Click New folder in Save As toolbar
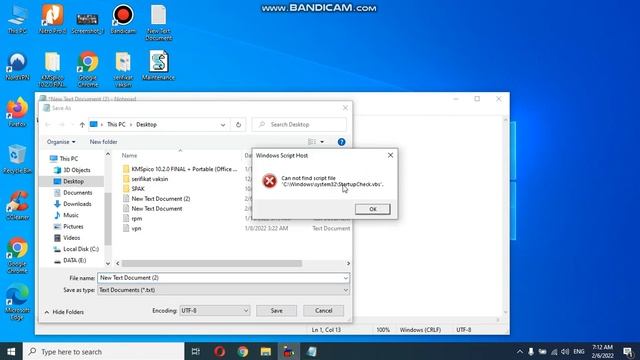 coord(103,142)
